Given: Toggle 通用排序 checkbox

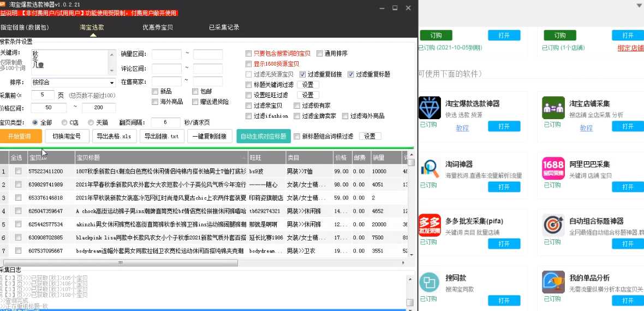Looking at the screenshot, I should 319,54.
